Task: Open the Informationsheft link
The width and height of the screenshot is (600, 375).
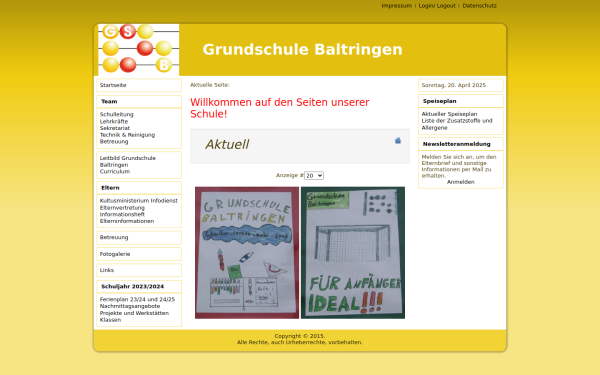Action: click(122, 214)
